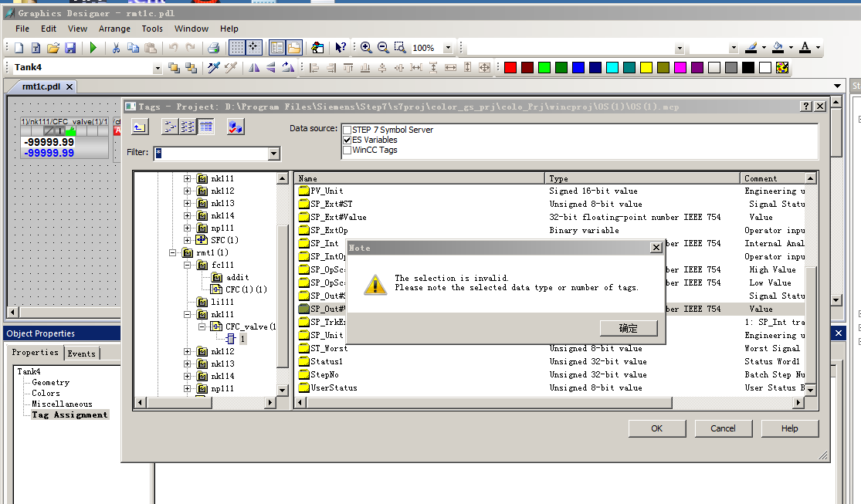Pick the bright green color swatch

(x=544, y=67)
